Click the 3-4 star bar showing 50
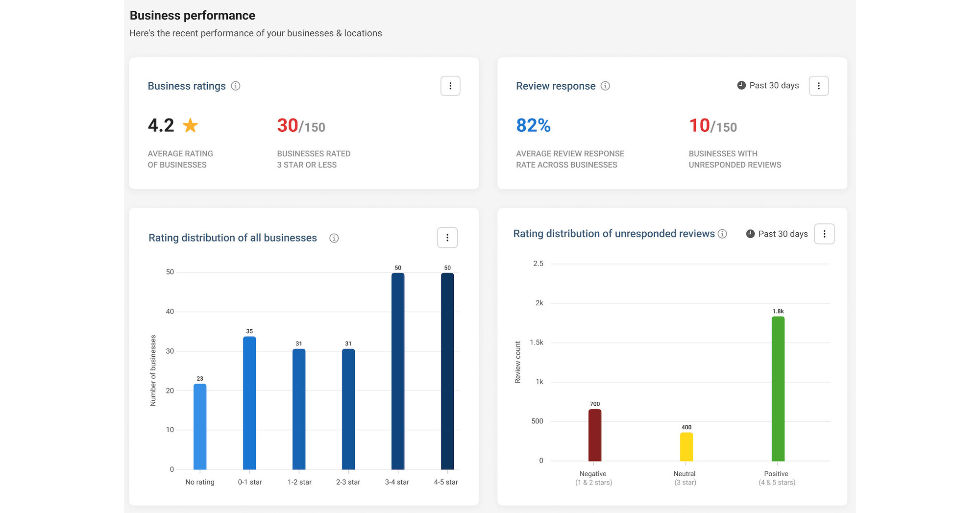The width and height of the screenshot is (980, 513). point(398,371)
